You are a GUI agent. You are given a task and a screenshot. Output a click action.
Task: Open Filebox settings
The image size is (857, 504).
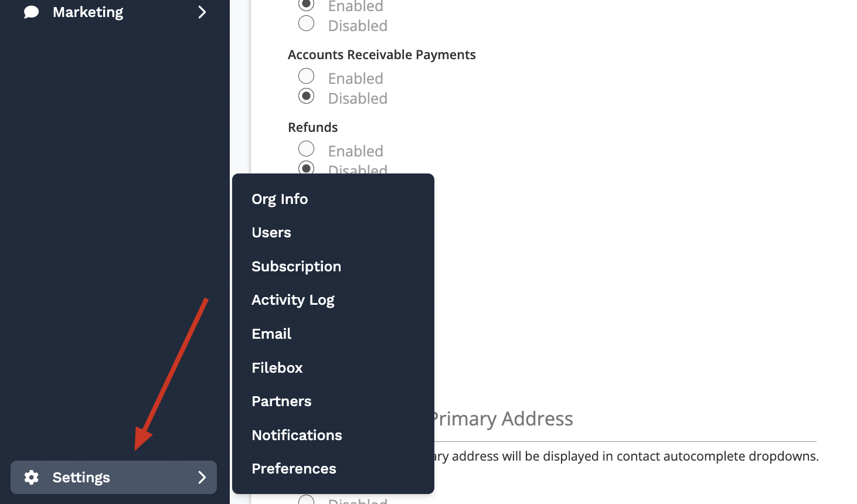click(277, 368)
